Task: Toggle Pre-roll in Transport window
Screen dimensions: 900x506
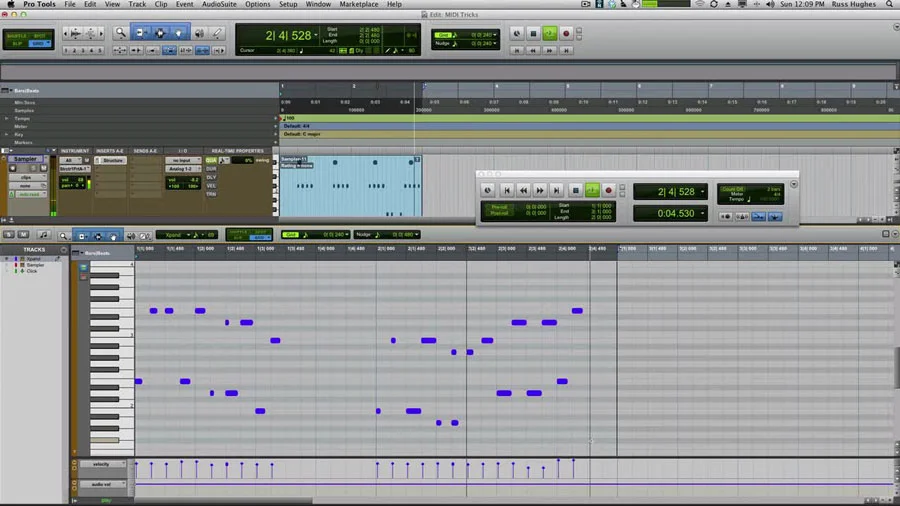Action: [x=499, y=207]
